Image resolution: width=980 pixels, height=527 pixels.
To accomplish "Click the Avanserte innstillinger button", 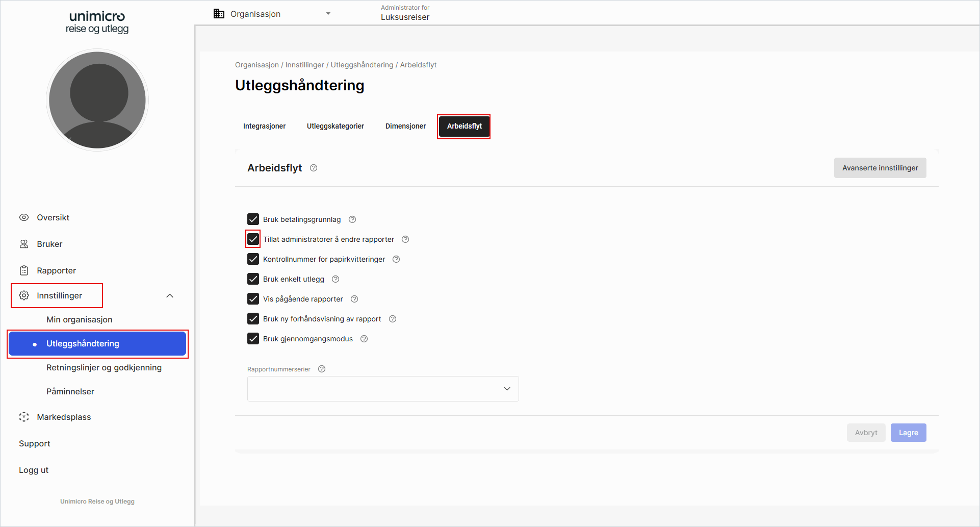I will [880, 168].
